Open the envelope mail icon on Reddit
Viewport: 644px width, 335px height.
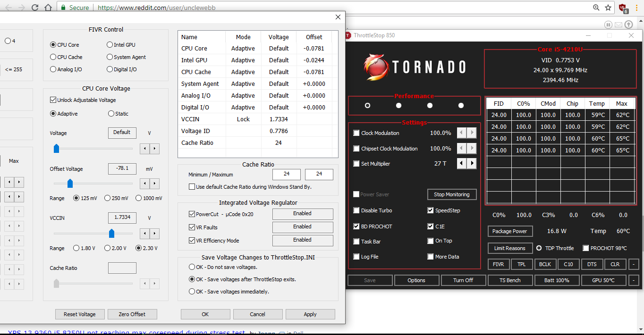(619, 25)
